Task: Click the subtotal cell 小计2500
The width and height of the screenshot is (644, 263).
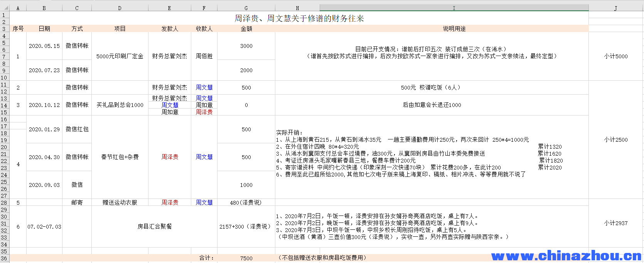Action: (x=615, y=140)
